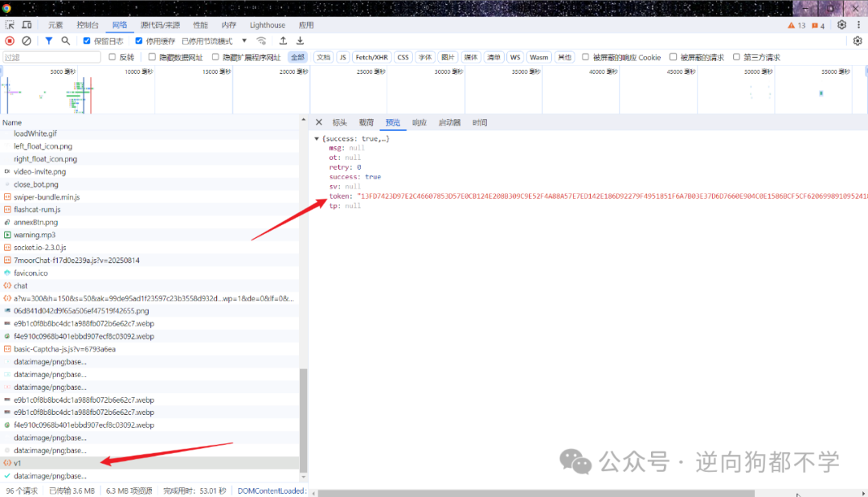Uncheck the 保留日志 checkbox
Screen dimensions: 868x497
(87, 41)
